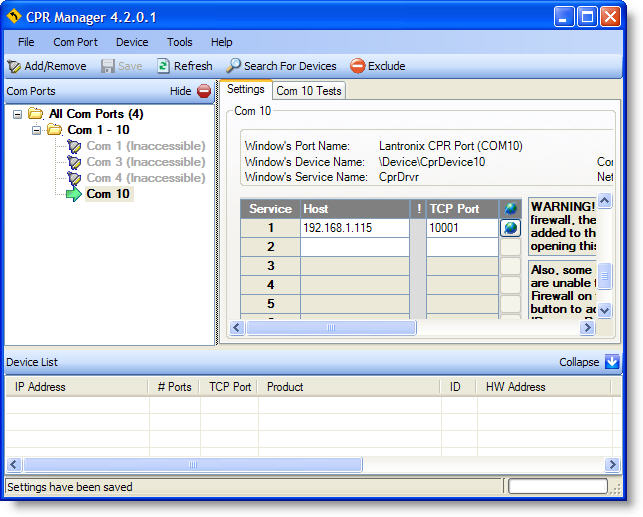Click the Add/Remove toolbar icon

click(x=14, y=66)
